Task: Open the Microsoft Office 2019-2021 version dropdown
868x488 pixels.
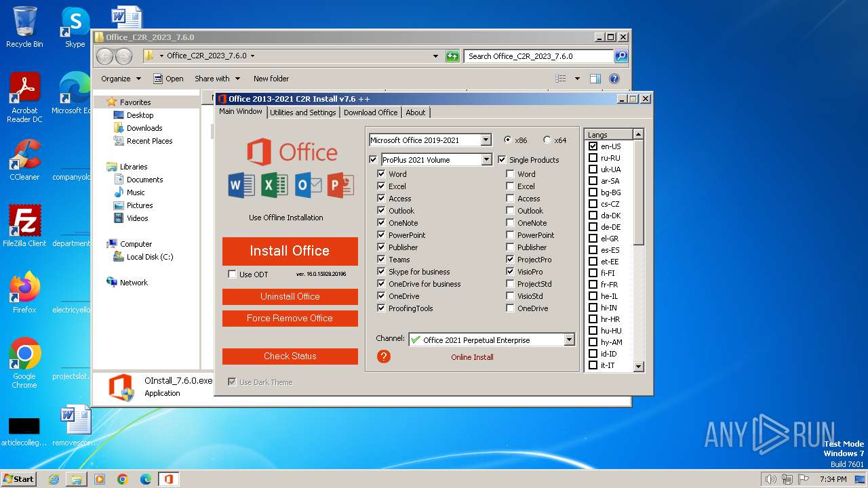Action: point(486,140)
